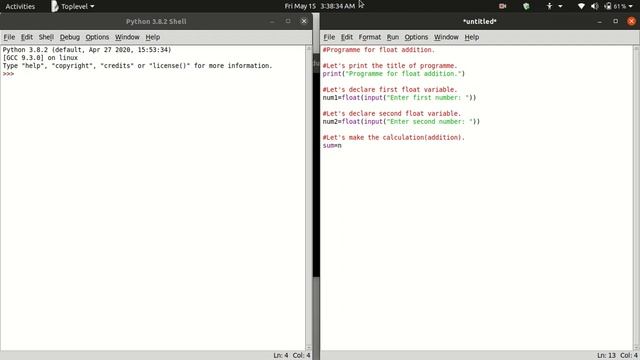The width and height of the screenshot is (640, 360).
Task: Close the untitled editor window
Action: tap(631, 21)
